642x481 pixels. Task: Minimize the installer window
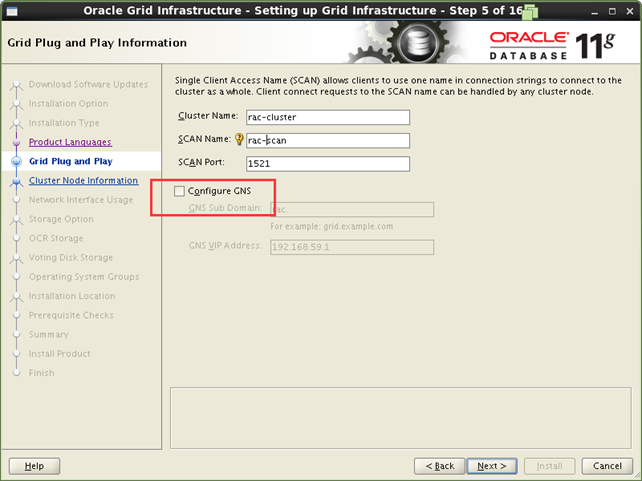[x=594, y=11]
